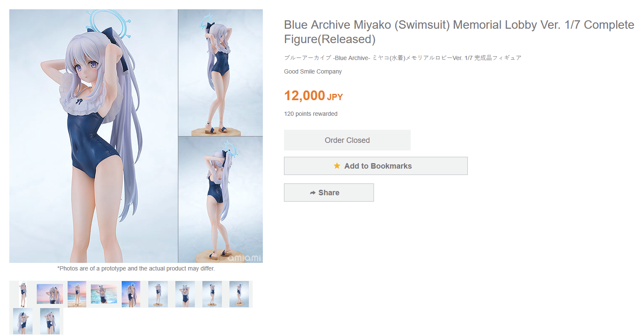Choose the eighth gallery thumbnail
The height and width of the screenshot is (336, 644).
[x=212, y=294]
